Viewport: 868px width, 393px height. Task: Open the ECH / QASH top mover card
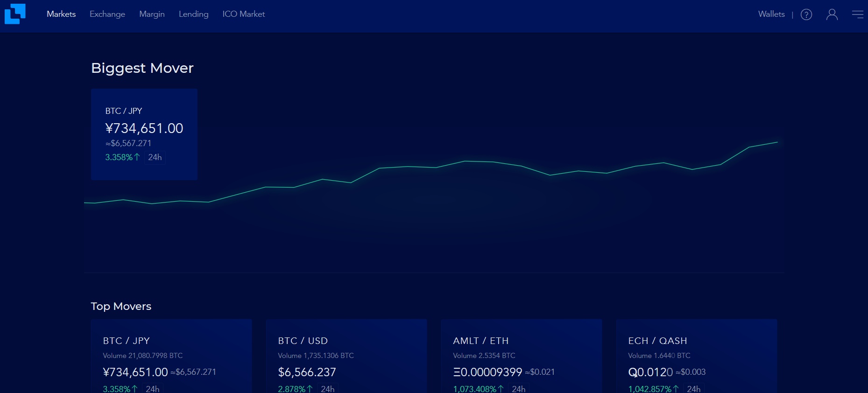tap(697, 356)
